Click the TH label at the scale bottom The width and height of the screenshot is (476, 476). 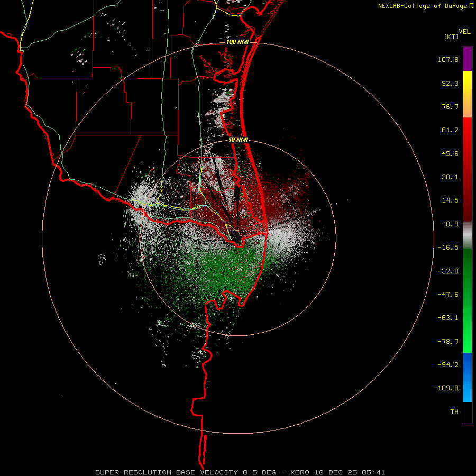pos(454,412)
